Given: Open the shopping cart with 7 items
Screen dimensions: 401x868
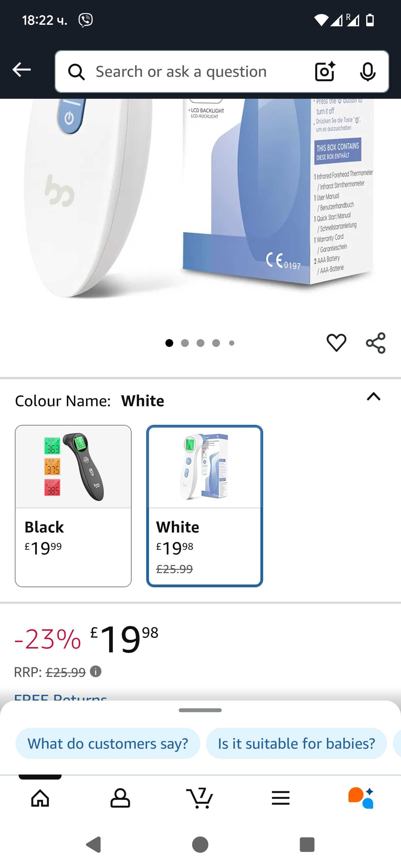Looking at the screenshot, I should click(x=200, y=798).
